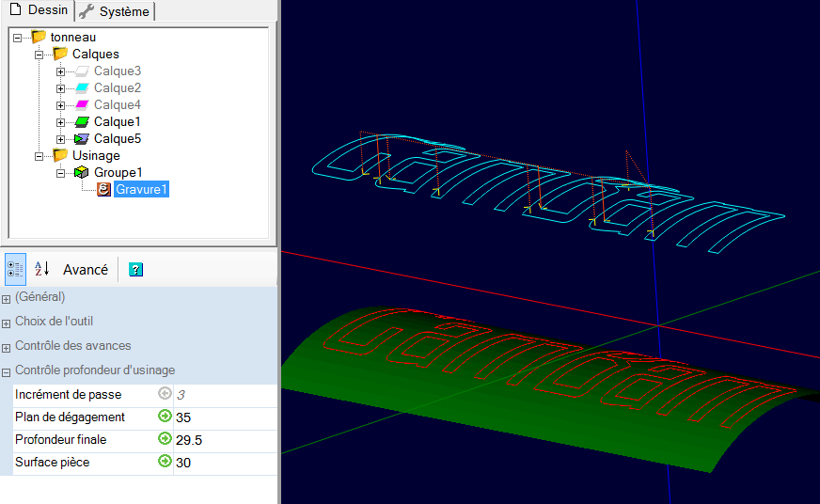Select the Calque2 layer label
The height and width of the screenshot is (504, 820).
pos(118,87)
